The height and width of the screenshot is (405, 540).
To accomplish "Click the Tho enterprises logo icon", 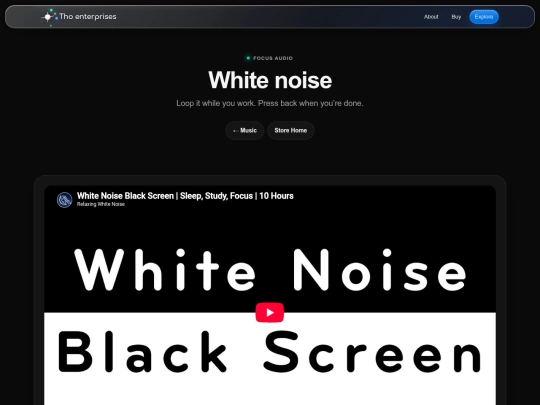I will 49,17.
